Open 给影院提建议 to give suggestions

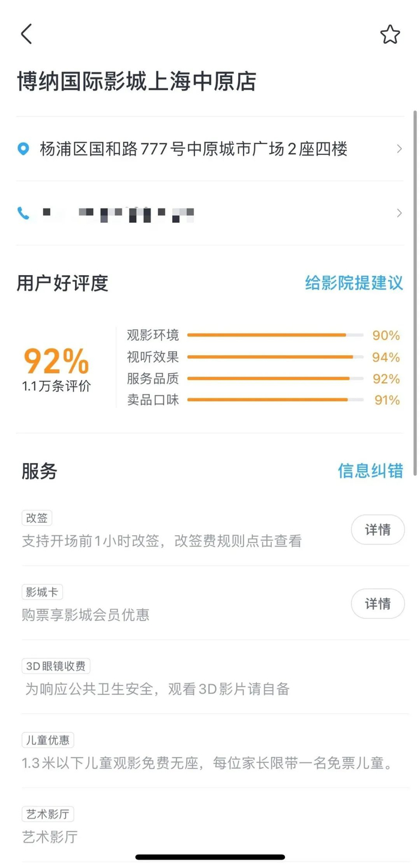tap(353, 281)
